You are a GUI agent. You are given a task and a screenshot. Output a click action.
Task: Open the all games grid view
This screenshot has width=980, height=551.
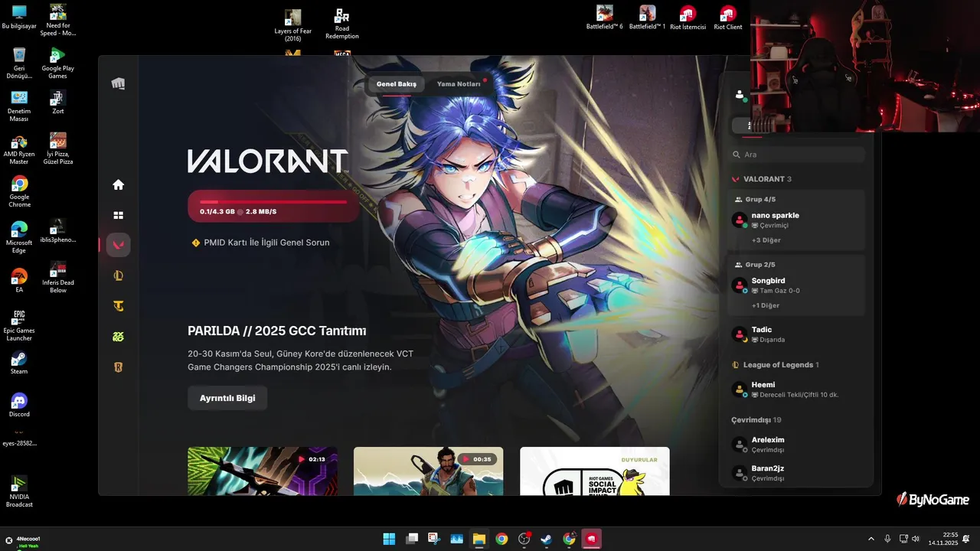click(x=118, y=215)
